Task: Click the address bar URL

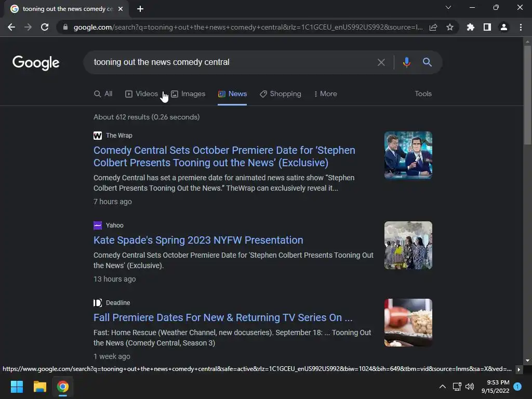Action: click(248, 27)
